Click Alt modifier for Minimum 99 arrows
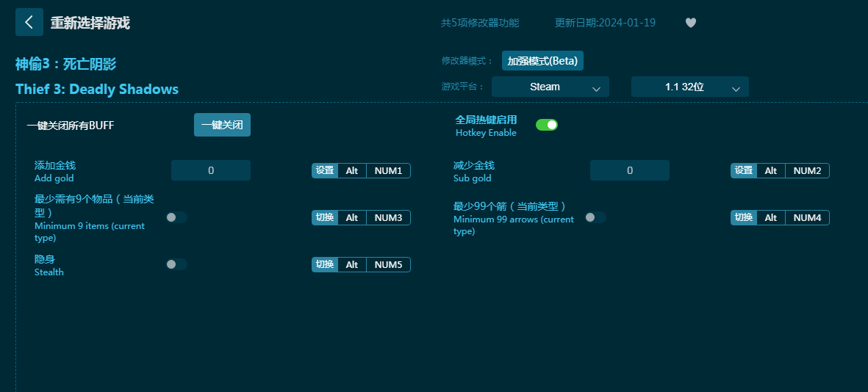 tap(771, 217)
